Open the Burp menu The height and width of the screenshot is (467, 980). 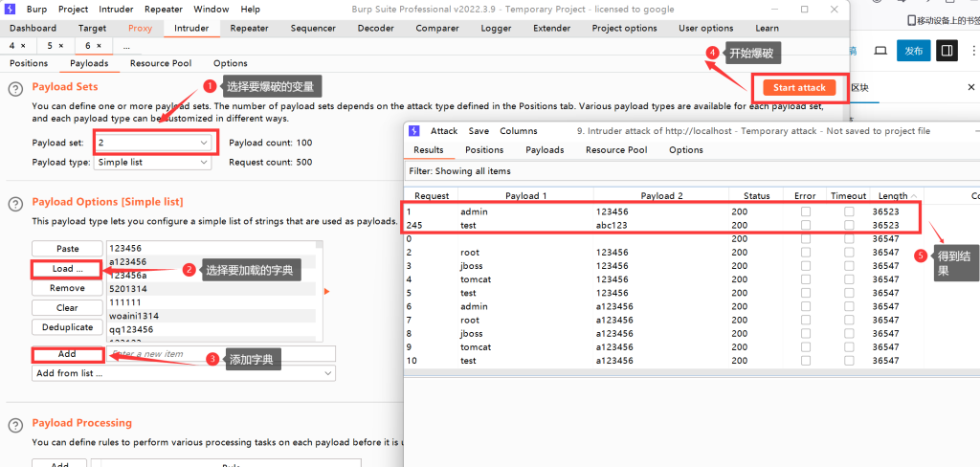coord(37,10)
